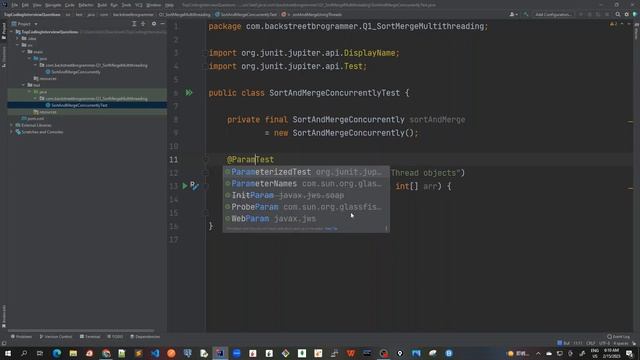Image resolution: width=640 pixels, height=360 pixels.
Task: Click the Add Configuration button
Action: [x=553, y=14]
